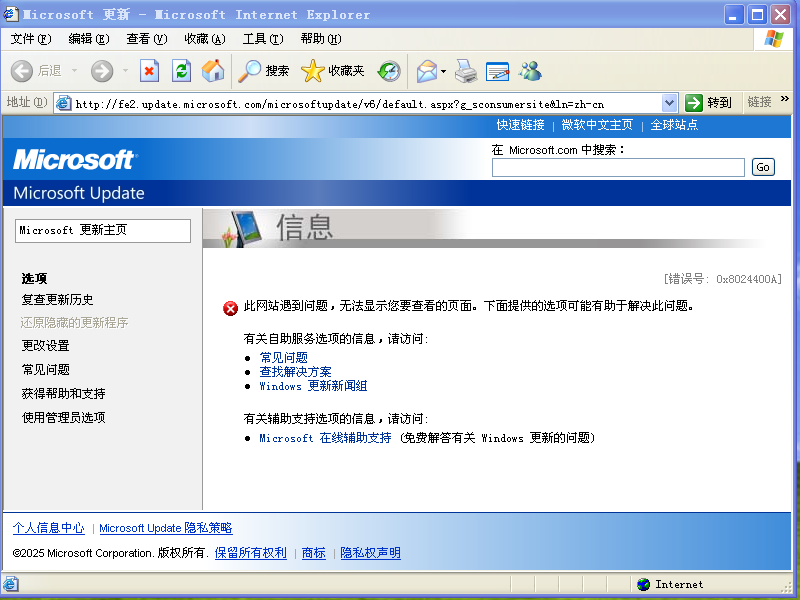Click the Edit page icon

[x=497, y=71]
